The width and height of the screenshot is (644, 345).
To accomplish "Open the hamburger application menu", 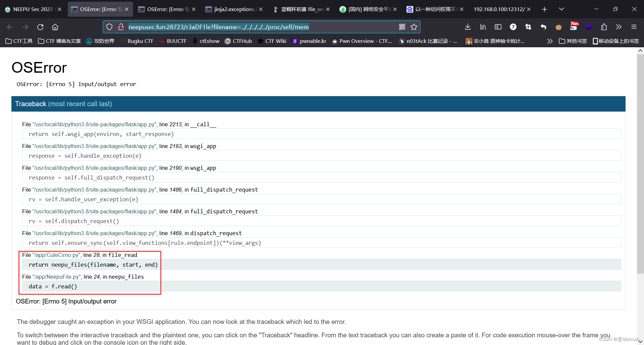I will coord(634,27).
